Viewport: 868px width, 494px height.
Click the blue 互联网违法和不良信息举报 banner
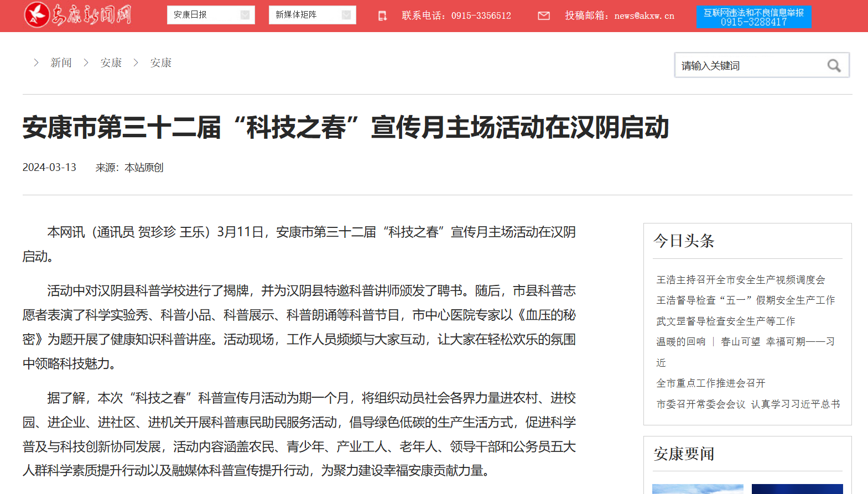coord(753,17)
